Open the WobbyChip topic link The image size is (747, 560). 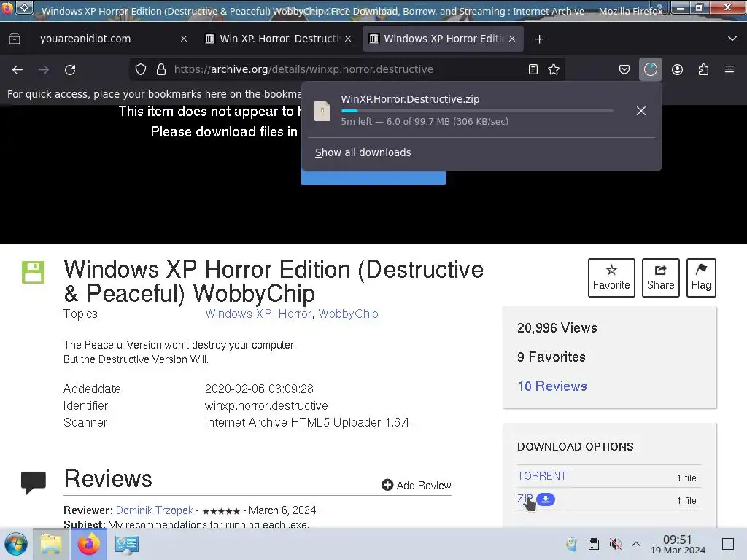[348, 314]
